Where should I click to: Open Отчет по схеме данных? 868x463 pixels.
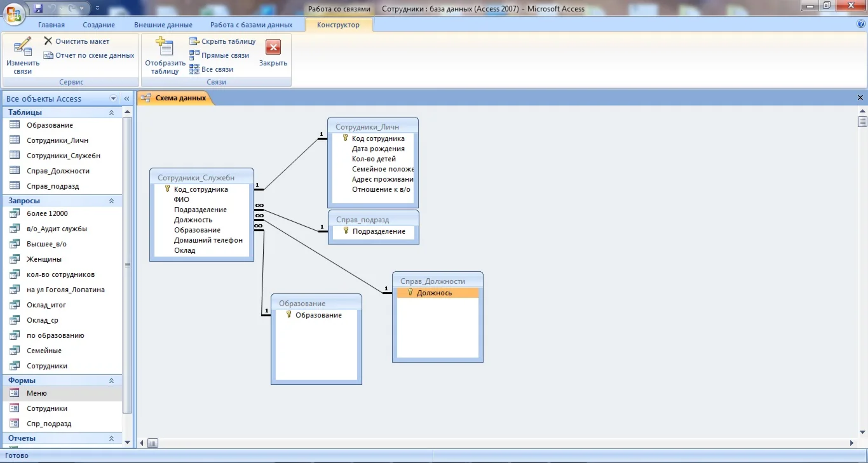[x=88, y=55]
